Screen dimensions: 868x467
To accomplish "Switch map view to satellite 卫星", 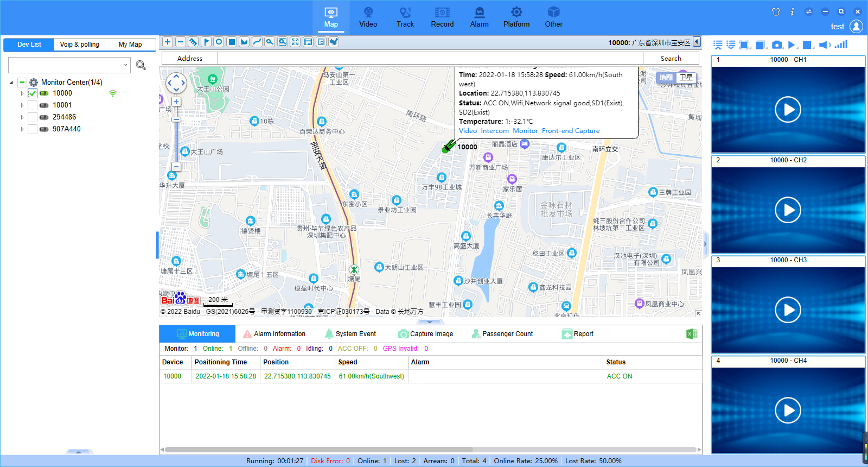I will click(x=686, y=78).
